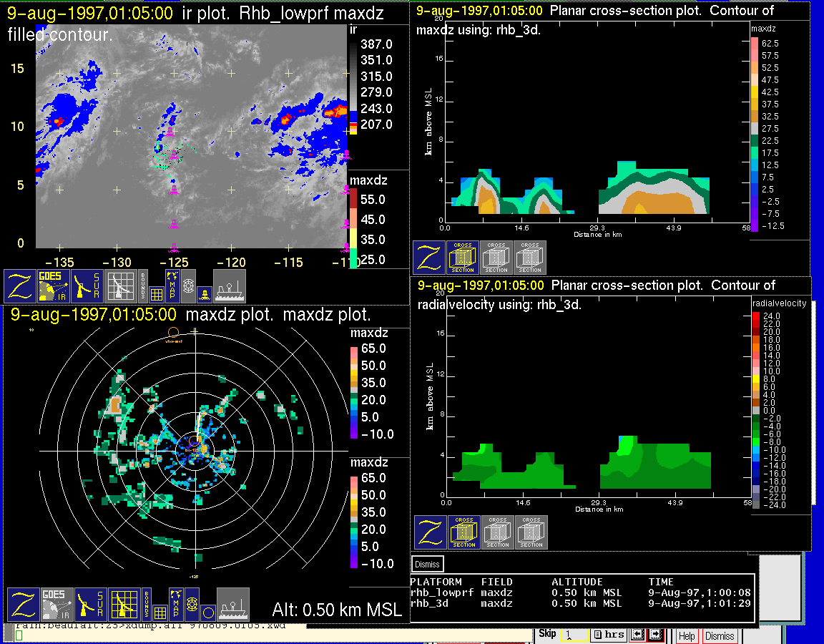Click the ship platform icon in top plot toolbar
Screen dimensions: 824x644
(x=230, y=286)
